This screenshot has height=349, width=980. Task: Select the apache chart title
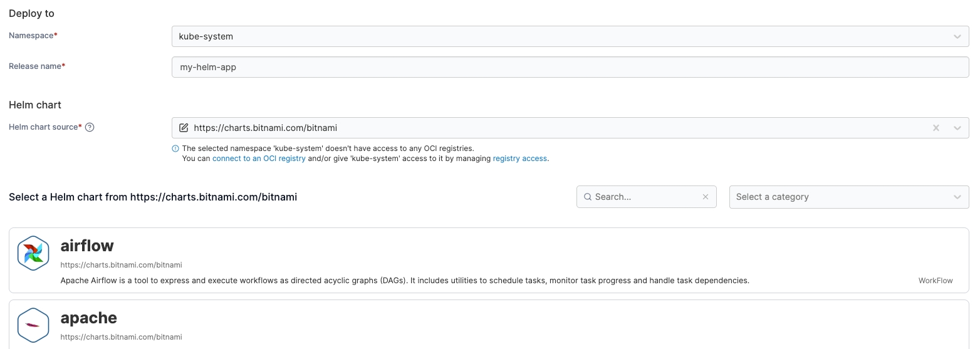pyautogui.click(x=88, y=318)
